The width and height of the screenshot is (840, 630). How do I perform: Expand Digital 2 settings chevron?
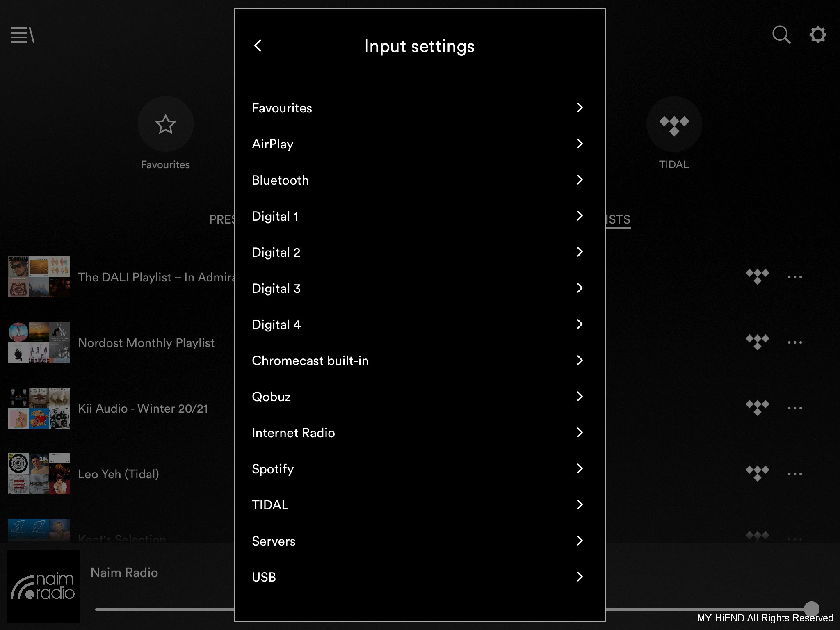(x=580, y=252)
